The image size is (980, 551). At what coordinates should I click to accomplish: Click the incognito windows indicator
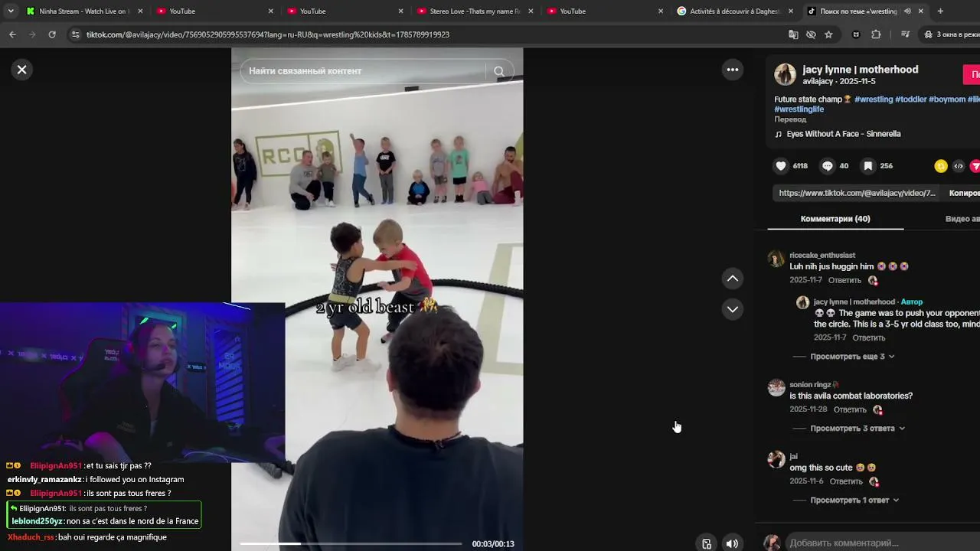pyautogui.click(x=951, y=34)
